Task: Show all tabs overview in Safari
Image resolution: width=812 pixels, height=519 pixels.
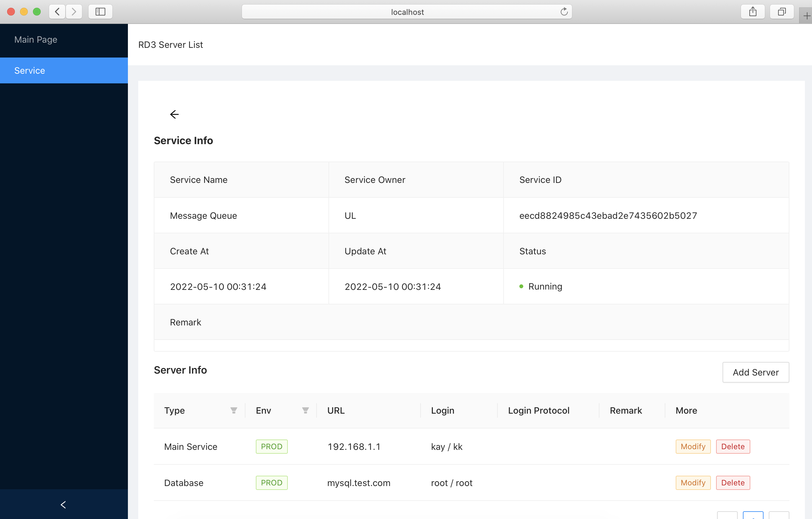Action: (782, 12)
